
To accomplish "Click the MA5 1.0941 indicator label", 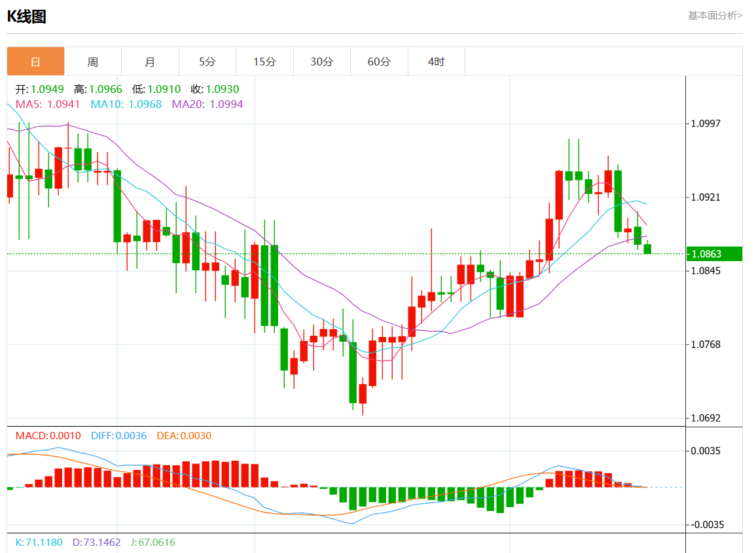I will [x=48, y=104].
